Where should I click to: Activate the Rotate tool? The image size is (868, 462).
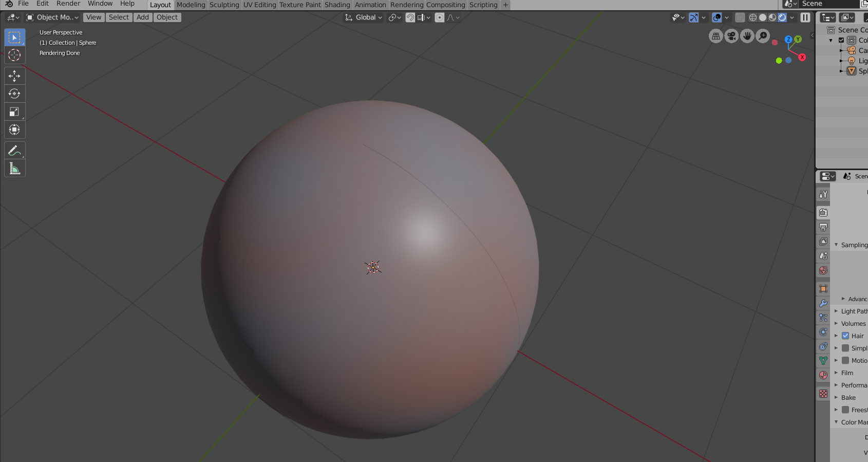pyautogui.click(x=14, y=94)
